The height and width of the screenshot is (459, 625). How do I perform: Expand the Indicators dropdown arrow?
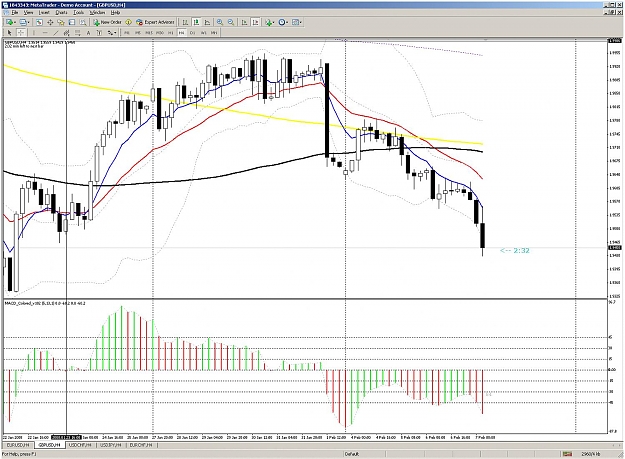pos(274,22)
